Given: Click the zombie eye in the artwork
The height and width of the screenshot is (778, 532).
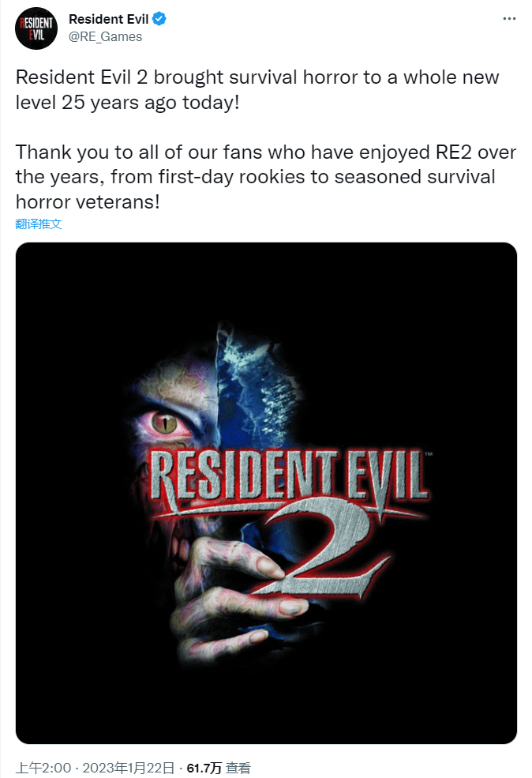Looking at the screenshot, I should [165, 423].
